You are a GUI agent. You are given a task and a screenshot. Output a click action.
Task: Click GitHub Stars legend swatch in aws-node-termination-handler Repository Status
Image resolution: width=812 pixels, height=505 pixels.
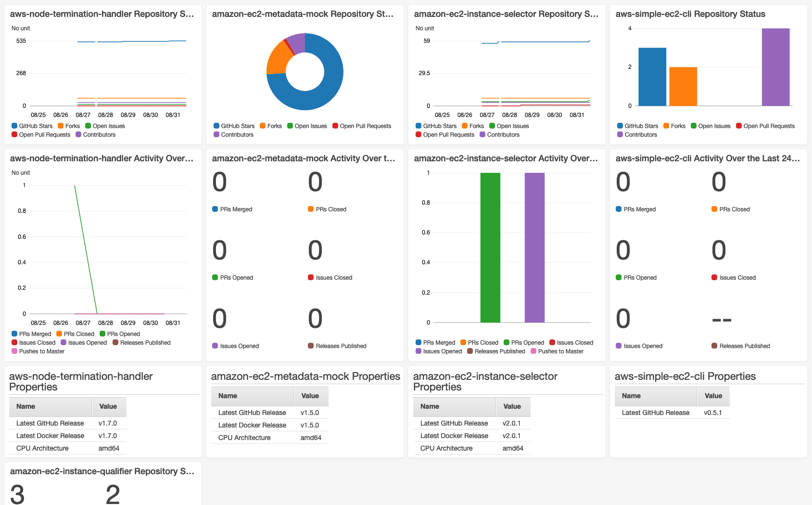14,126
